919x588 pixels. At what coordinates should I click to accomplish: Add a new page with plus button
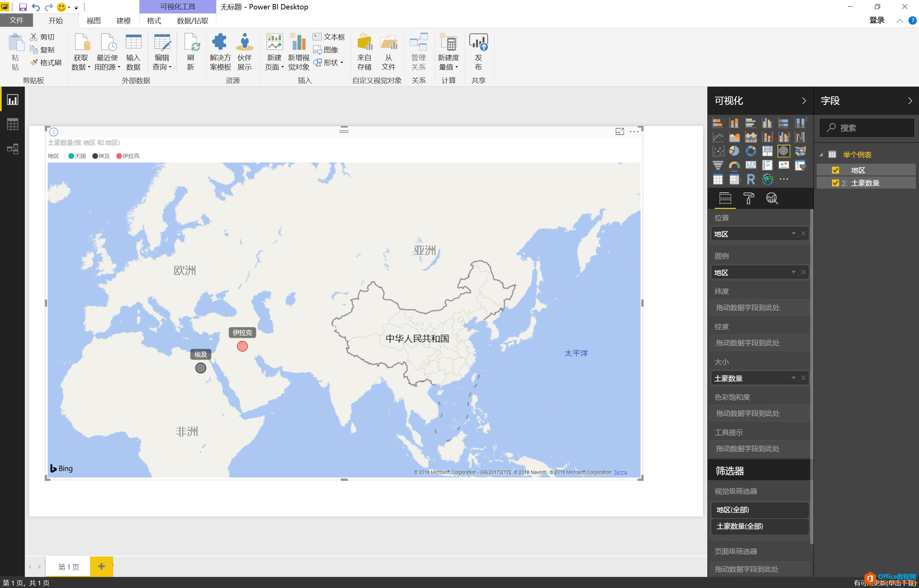coord(101,566)
